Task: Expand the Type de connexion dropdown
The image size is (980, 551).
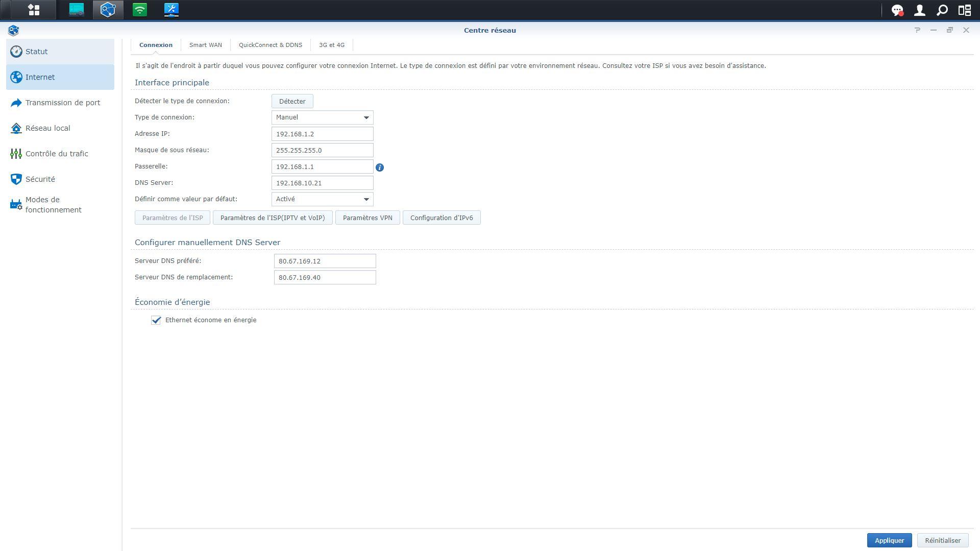Action: [322, 117]
